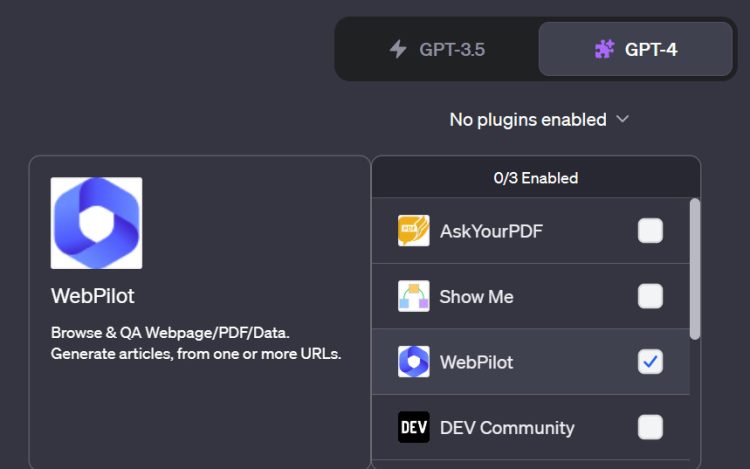The height and width of the screenshot is (469, 750).
Task: Click the AskYourPDF plugin name
Action: click(491, 231)
